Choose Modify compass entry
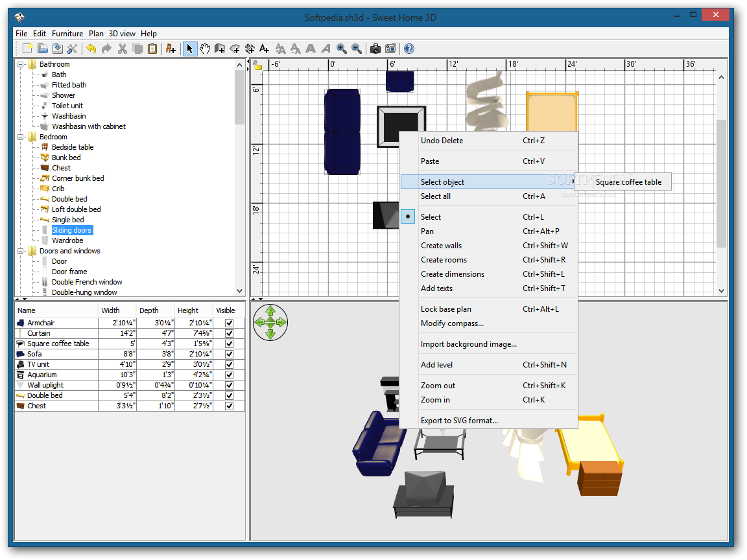 click(x=488, y=323)
